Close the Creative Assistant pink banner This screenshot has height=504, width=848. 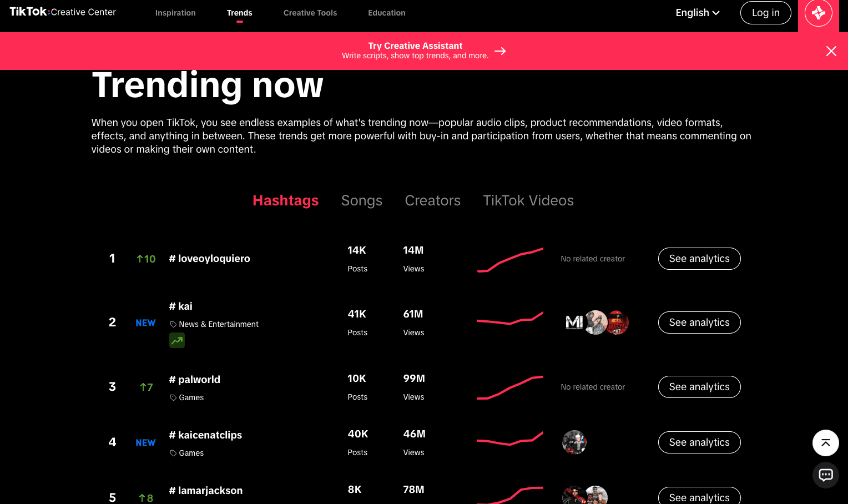click(x=831, y=51)
